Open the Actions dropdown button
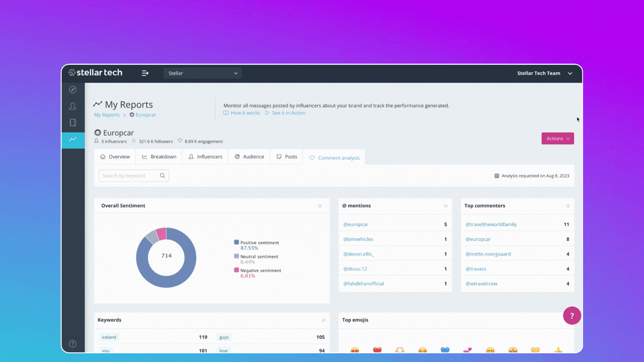 point(557,138)
